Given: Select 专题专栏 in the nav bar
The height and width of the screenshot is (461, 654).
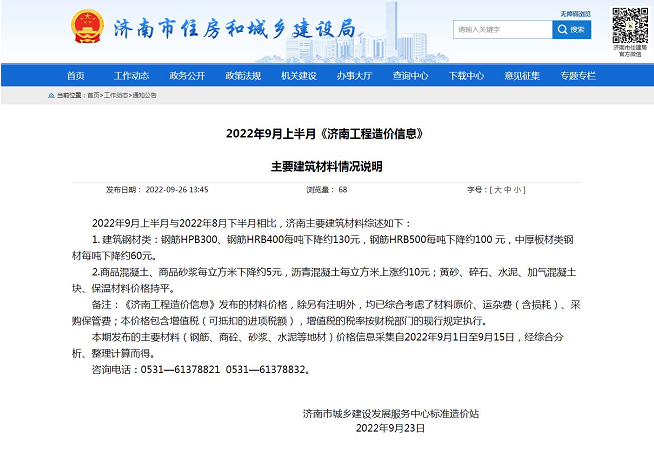Looking at the screenshot, I should pos(577,75).
